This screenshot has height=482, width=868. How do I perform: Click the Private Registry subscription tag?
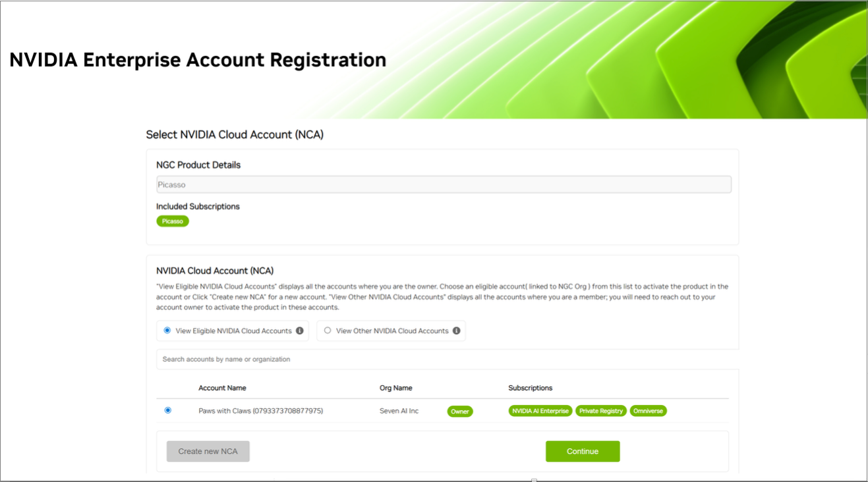point(601,411)
